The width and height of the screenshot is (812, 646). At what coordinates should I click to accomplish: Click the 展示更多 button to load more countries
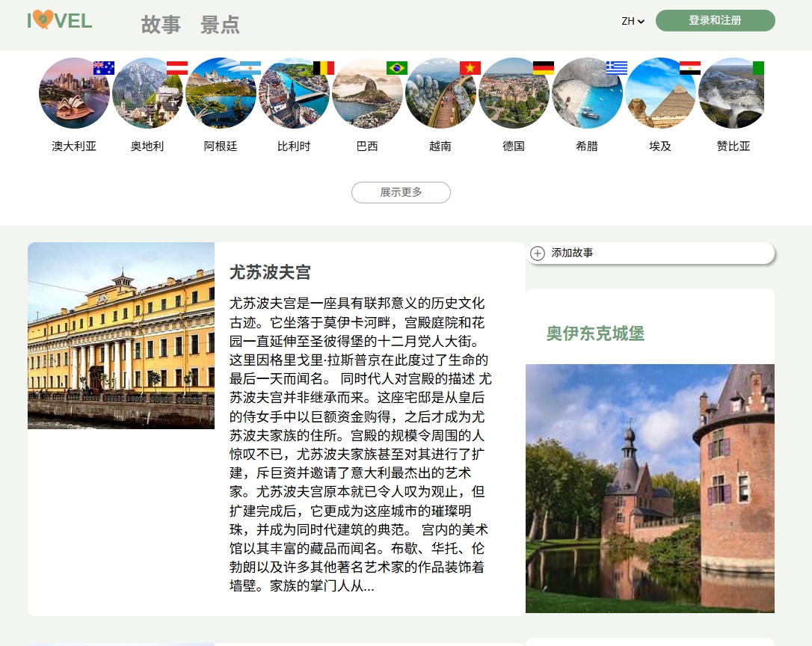pyautogui.click(x=401, y=192)
